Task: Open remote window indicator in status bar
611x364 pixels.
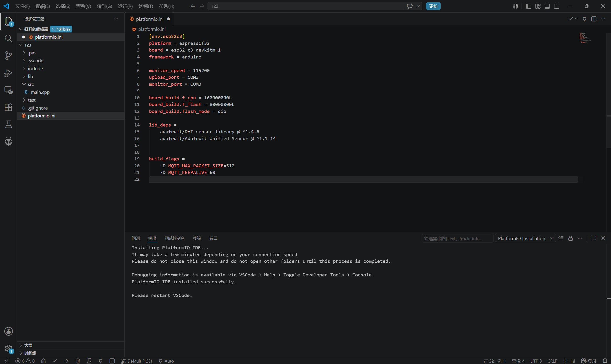Action: tap(7, 361)
